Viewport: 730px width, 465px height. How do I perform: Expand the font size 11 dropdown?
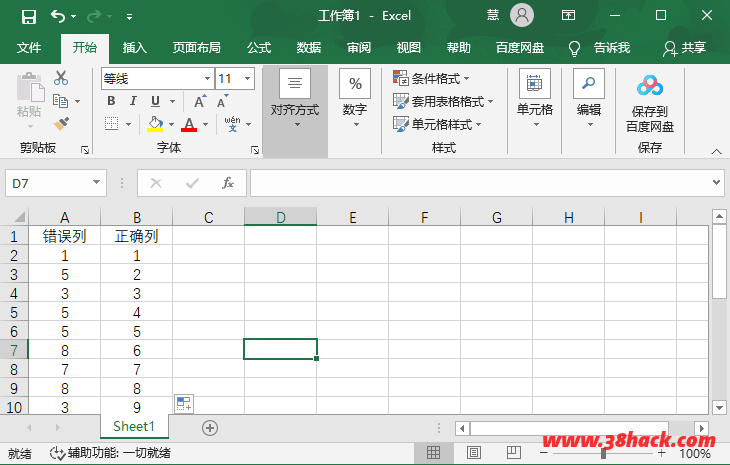(248, 78)
